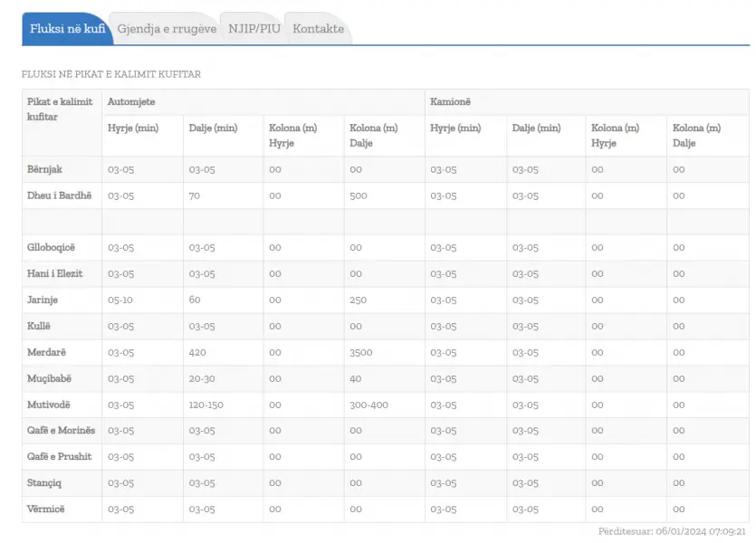Switch to Gjendja e rrugëve tab
Screen dimensions: 756x543
pos(167,29)
